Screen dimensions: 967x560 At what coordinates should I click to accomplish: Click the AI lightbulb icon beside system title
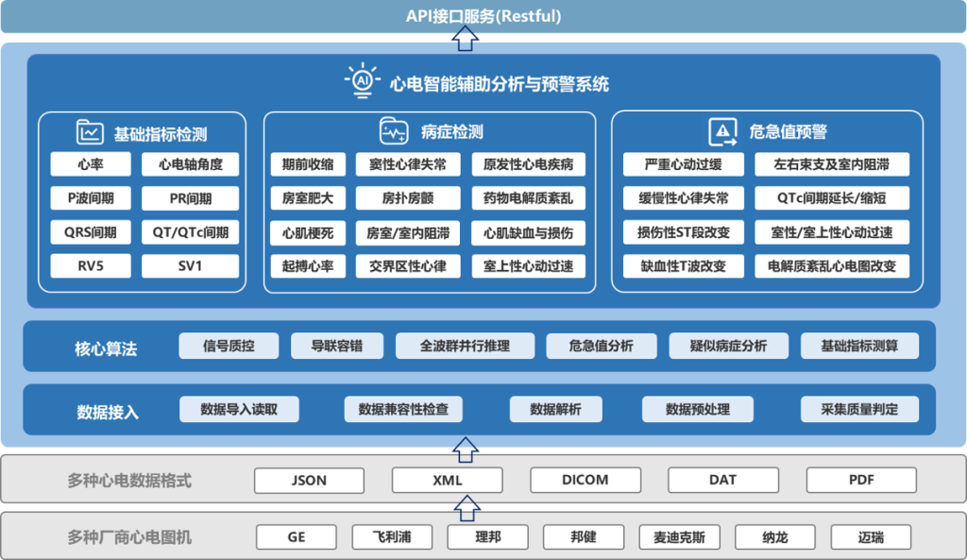click(361, 81)
